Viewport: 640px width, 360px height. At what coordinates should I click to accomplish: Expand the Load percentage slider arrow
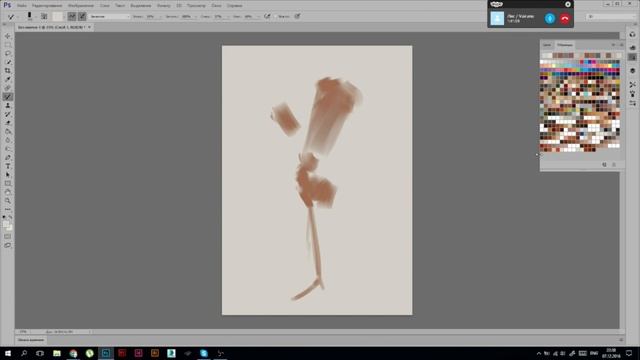click(x=196, y=17)
